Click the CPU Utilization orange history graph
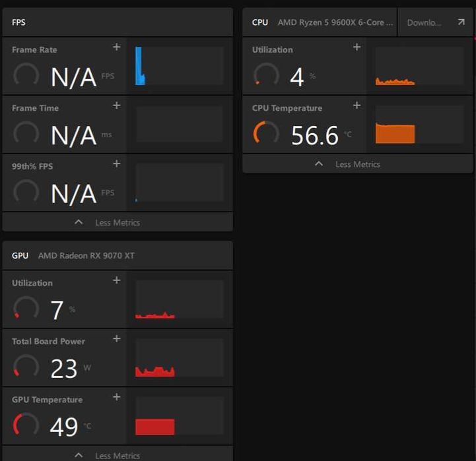The height and width of the screenshot is (461, 476). click(420, 66)
